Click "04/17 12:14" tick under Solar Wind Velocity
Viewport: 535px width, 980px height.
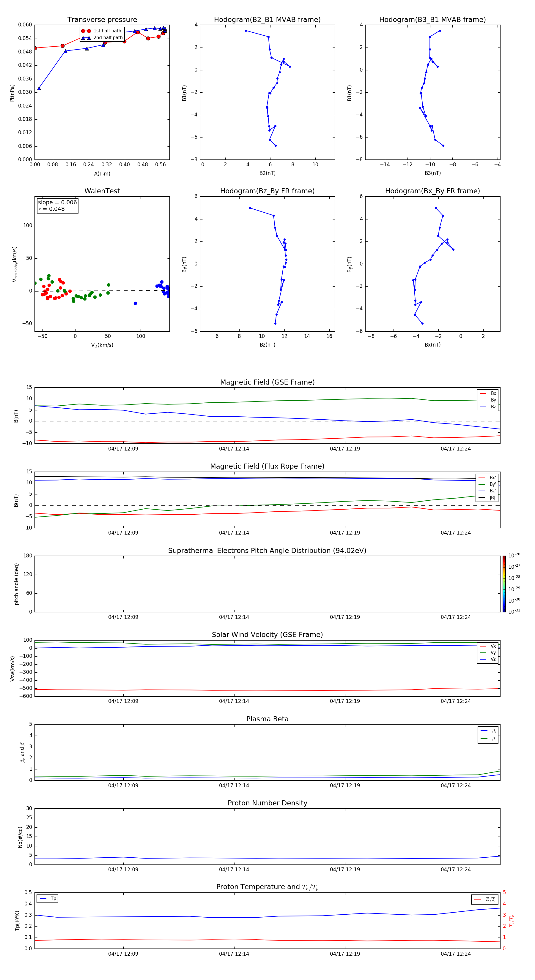coord(234,701)
